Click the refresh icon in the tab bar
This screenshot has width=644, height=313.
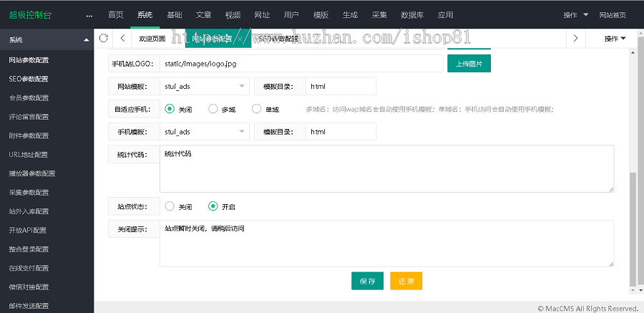tap(104, 38)
